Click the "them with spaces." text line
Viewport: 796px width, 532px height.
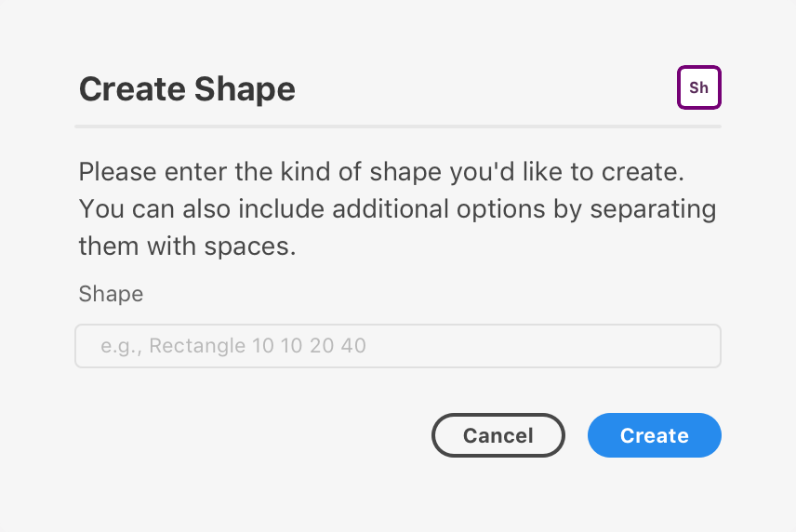(187, 246)
